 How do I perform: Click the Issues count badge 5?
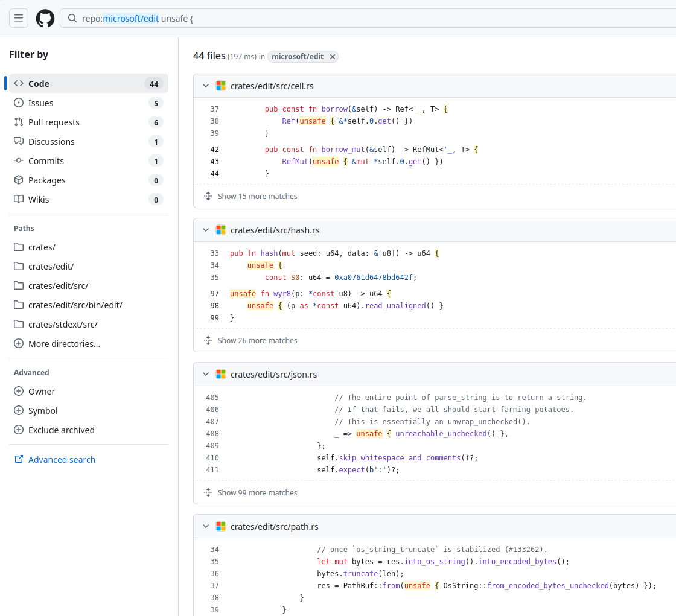156,103
